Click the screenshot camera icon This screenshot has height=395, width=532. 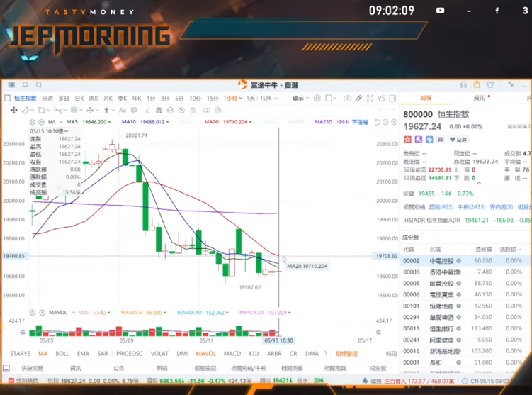[x=347, y=99]
